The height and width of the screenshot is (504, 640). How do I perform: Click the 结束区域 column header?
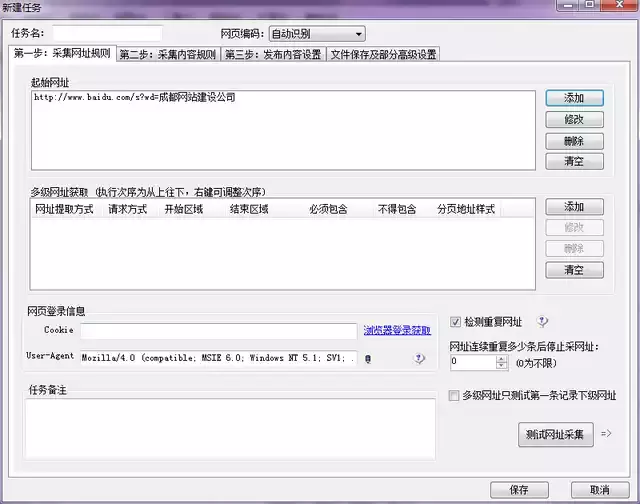point(249,209)
